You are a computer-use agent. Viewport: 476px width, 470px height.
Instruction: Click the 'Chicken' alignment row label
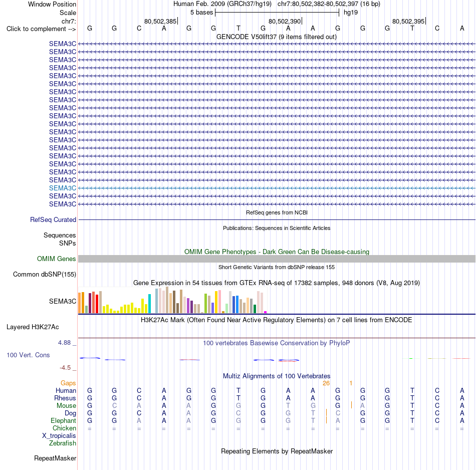pos(64,428)
